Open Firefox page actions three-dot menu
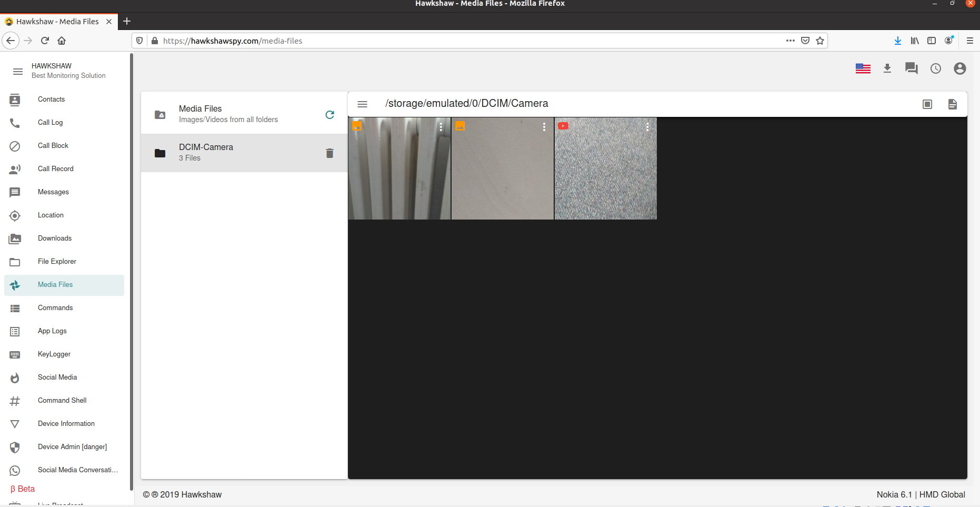980x507 pixels. point(791,41)
